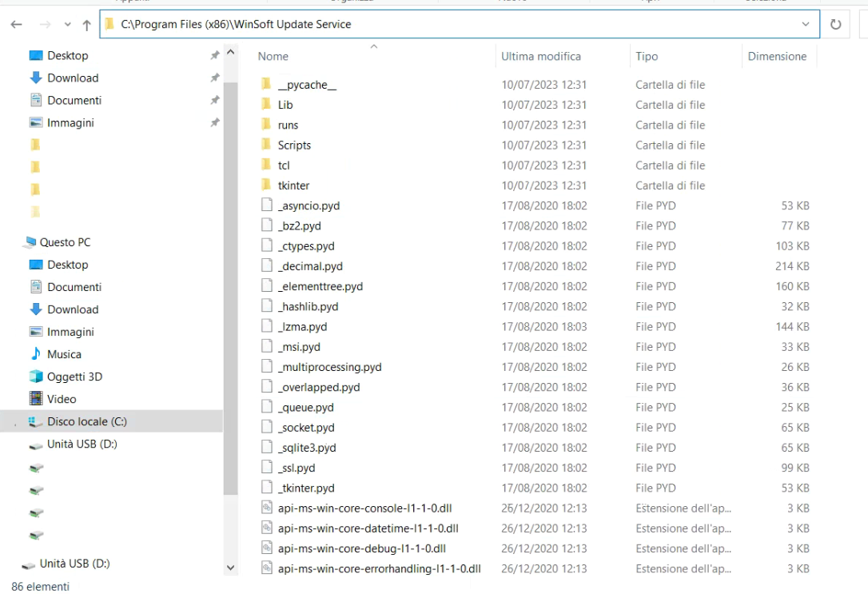This screenshot has height=594, width=868.
Task: Open Immagini under Questo PC
Action: [70, 332]
